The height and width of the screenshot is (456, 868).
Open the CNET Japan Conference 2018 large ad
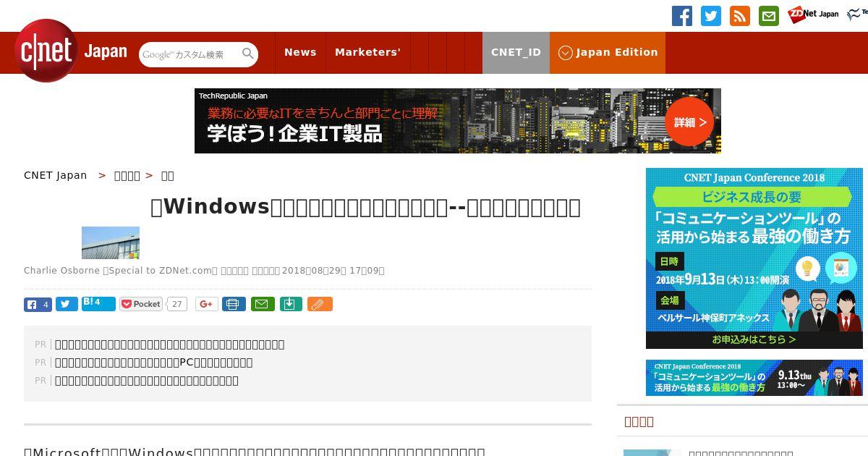point(754,258)
